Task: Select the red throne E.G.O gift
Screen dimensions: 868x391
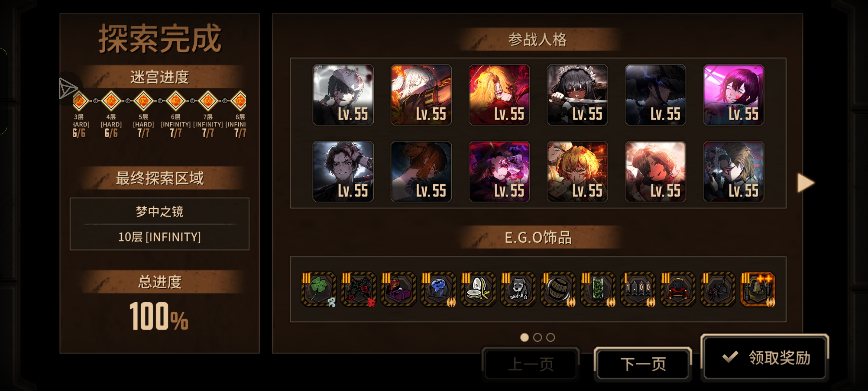Action: [x=678, y=289]
